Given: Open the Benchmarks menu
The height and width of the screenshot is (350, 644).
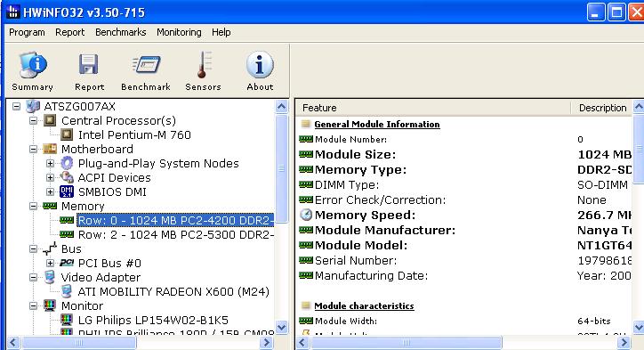Looking at the screenshot, I should 120,32.
